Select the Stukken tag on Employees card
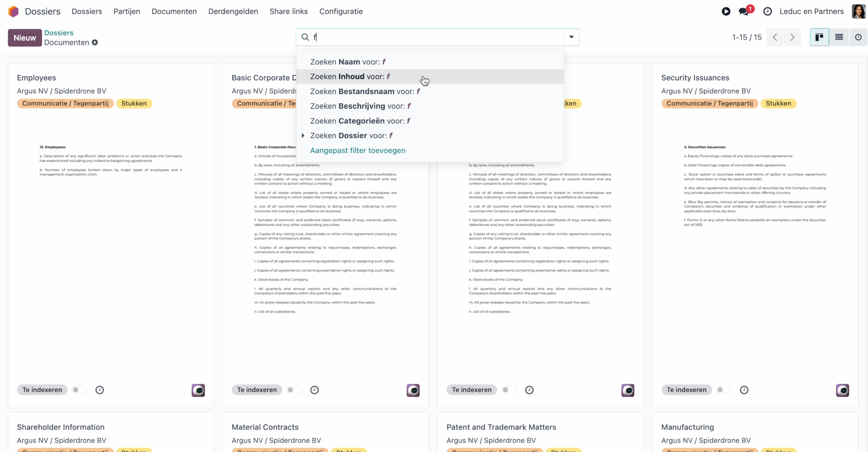The width and height of the screenshot is (868, 452). pos(134,103)
